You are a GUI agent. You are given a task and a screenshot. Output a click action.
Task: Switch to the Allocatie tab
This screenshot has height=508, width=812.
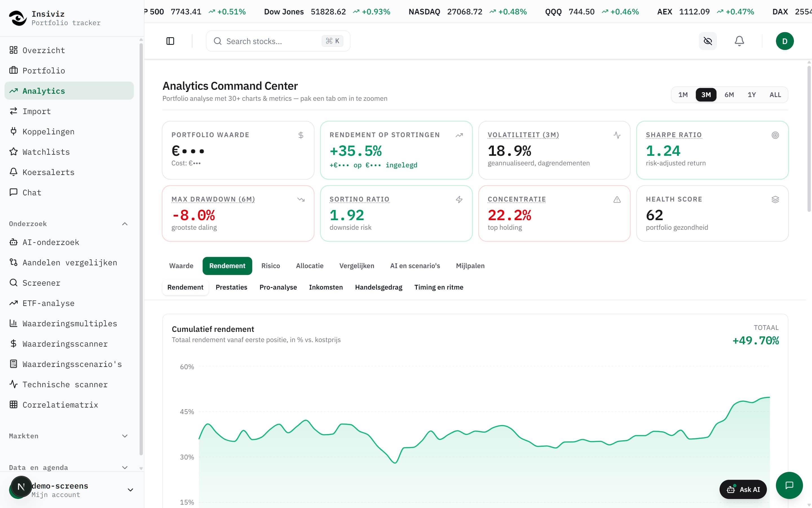click(309, 266)
